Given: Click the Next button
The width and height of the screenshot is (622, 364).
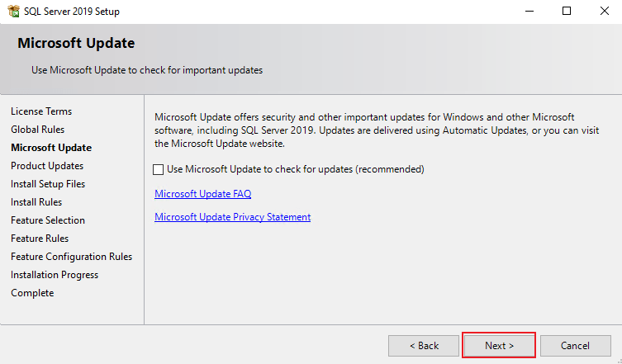Looking at the screenshot, I should 499,345.
